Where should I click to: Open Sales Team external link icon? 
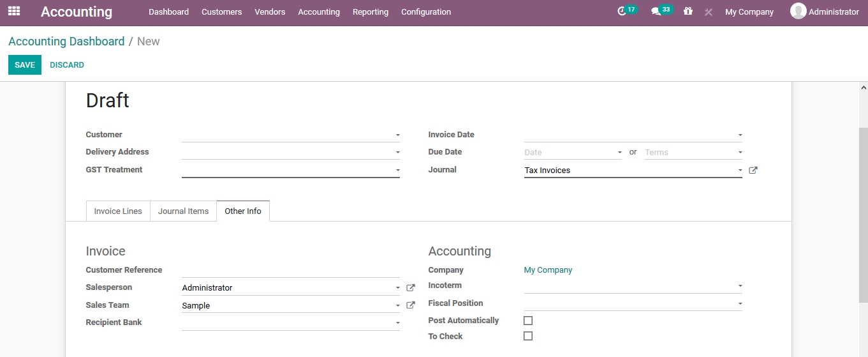point(411,305)
